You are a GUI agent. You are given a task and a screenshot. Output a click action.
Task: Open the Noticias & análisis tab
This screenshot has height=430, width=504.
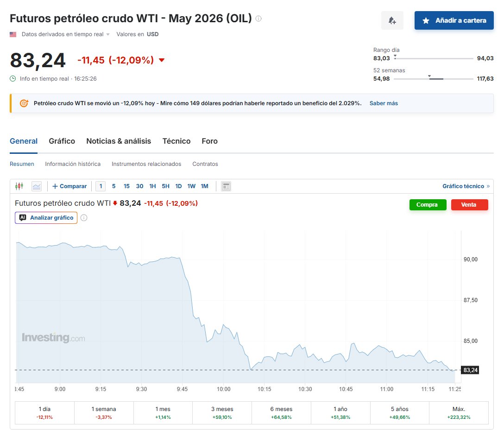119,141
